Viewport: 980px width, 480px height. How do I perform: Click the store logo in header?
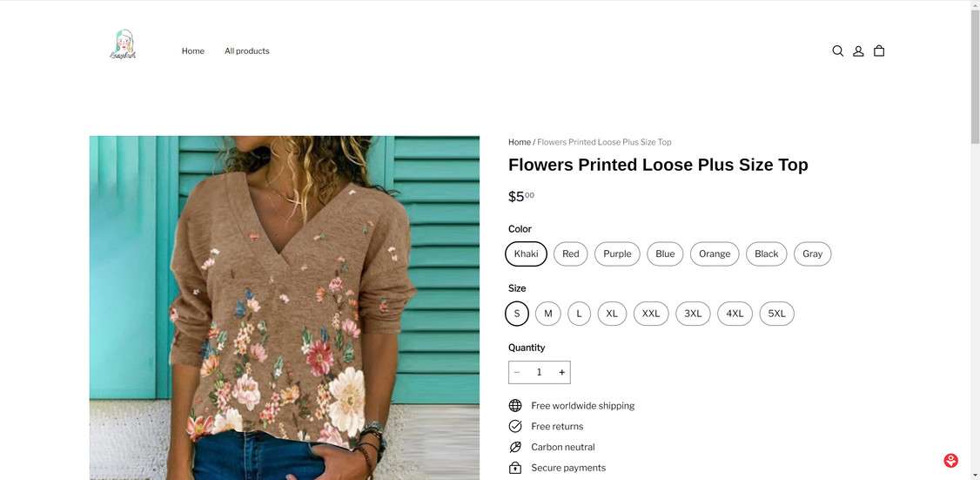pos(123,45)
